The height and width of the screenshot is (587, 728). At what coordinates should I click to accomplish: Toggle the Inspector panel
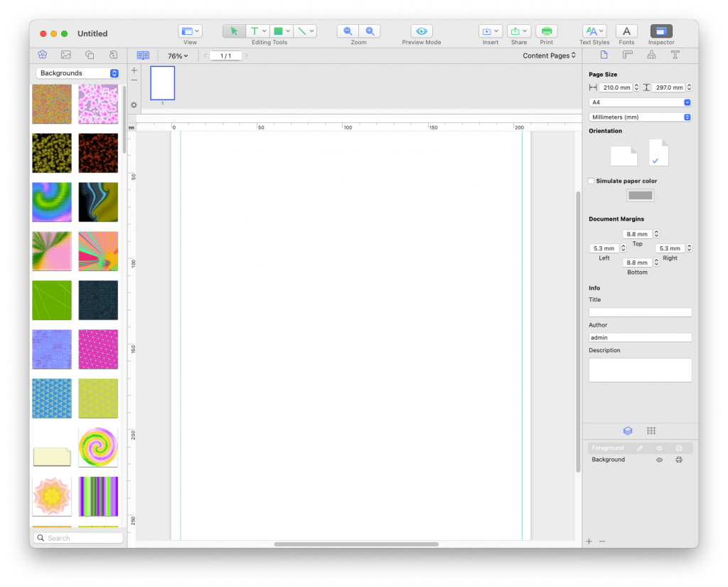click(661, 31)
